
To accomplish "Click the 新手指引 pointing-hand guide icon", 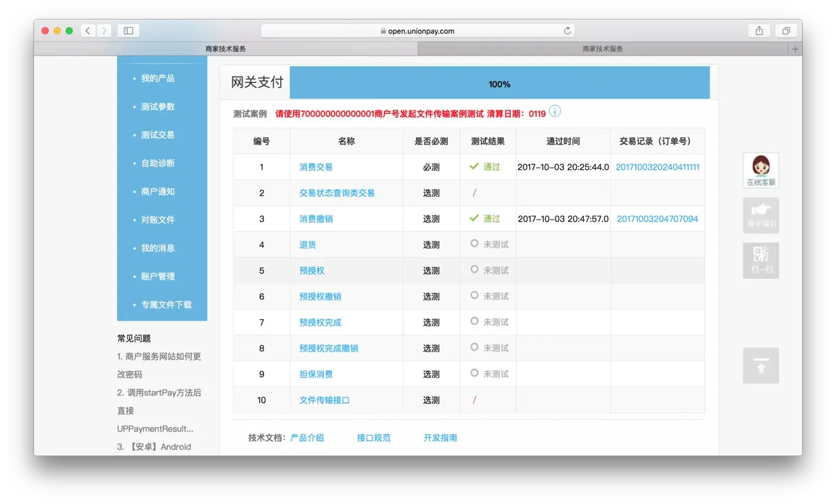I will [760, 215].
